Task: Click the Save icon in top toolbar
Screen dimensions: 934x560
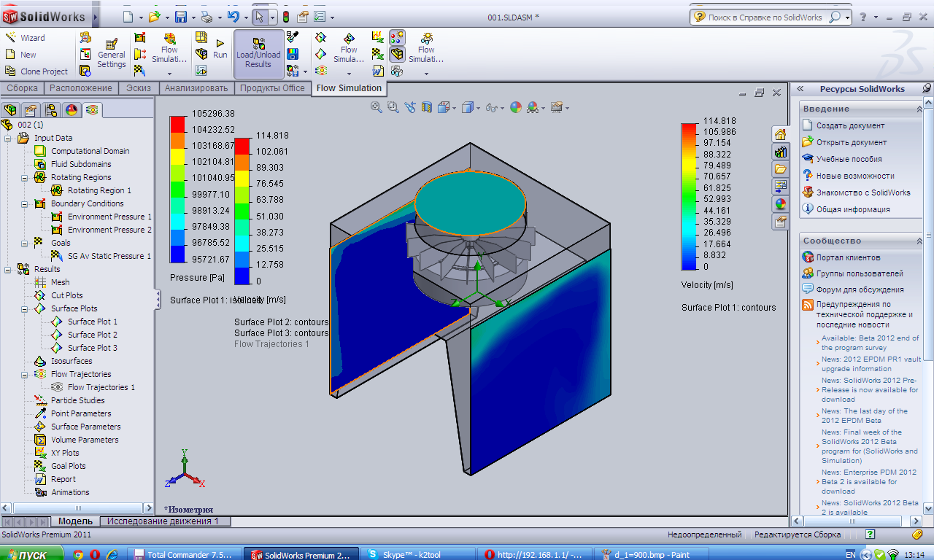Action: (x=180, y=17)
